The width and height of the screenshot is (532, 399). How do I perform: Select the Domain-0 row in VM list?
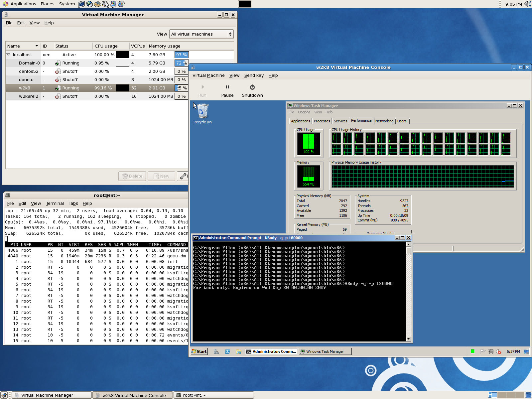click(97, 63)
